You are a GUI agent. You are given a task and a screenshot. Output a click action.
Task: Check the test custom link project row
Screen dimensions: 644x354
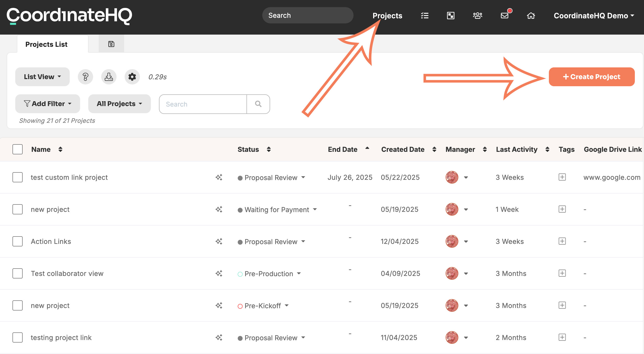click(x=18, y=177)
